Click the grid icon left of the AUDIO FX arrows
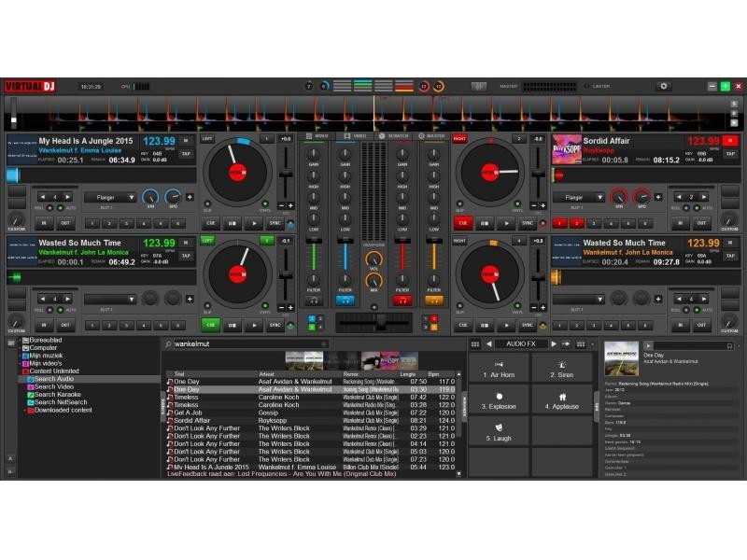Screen dimensions: 747x560 click(475, 343)
